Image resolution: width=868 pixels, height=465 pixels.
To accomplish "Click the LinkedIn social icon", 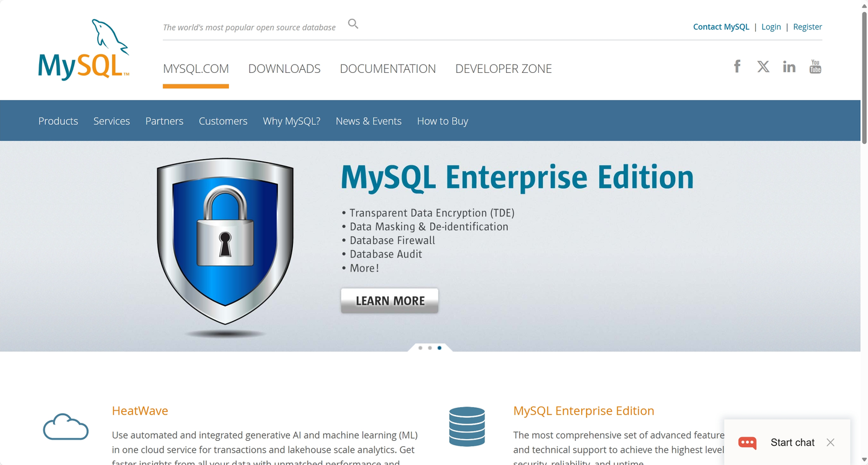I will coord(789,66).
